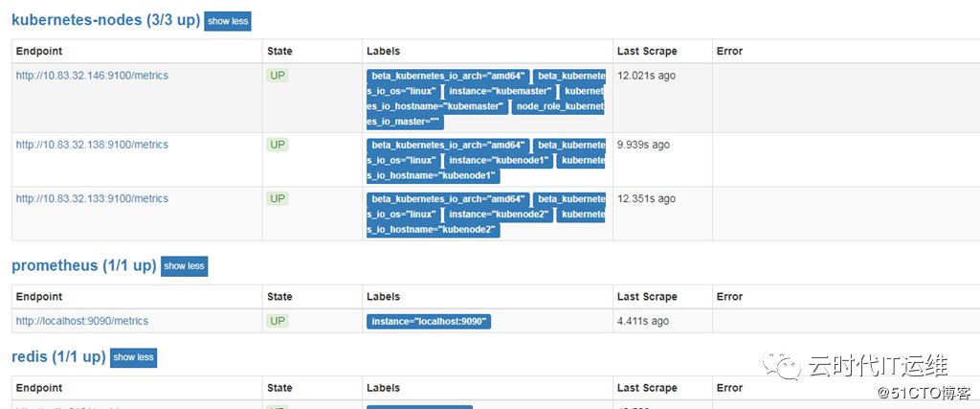
Task: Open the 10.83.32.146:9100 metrics endpoint link
Action: (92, 75)
